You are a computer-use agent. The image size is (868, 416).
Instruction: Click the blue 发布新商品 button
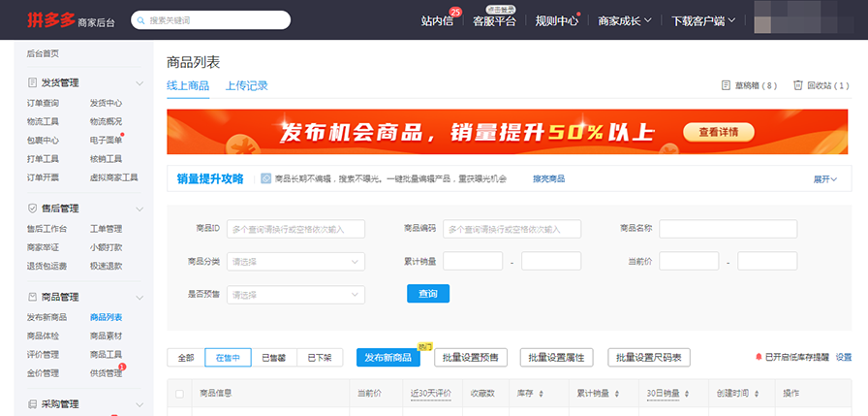(x=388, y=358)
